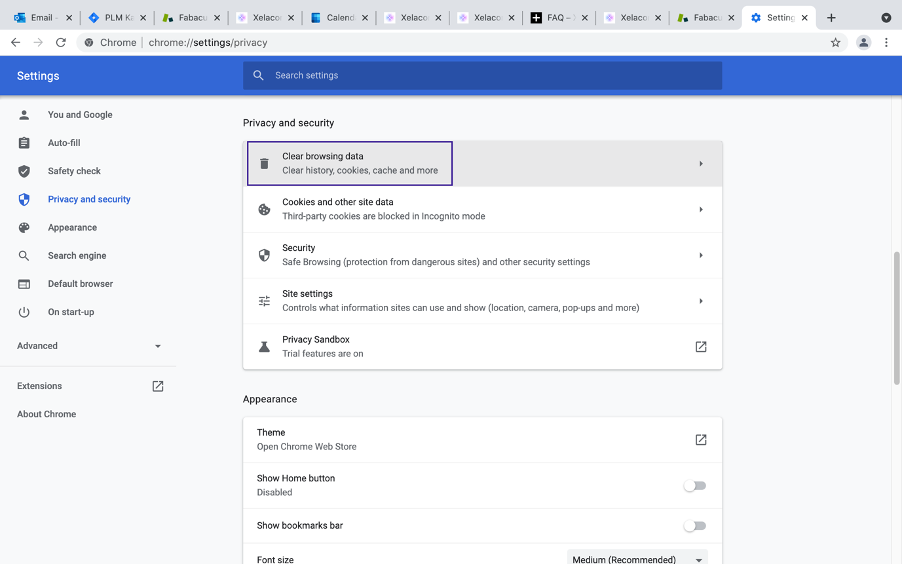Image resolution: width=902 pixels, height=564 pixels.
Task: Select Safety check in sidebar menu
Action: point(74,171)
